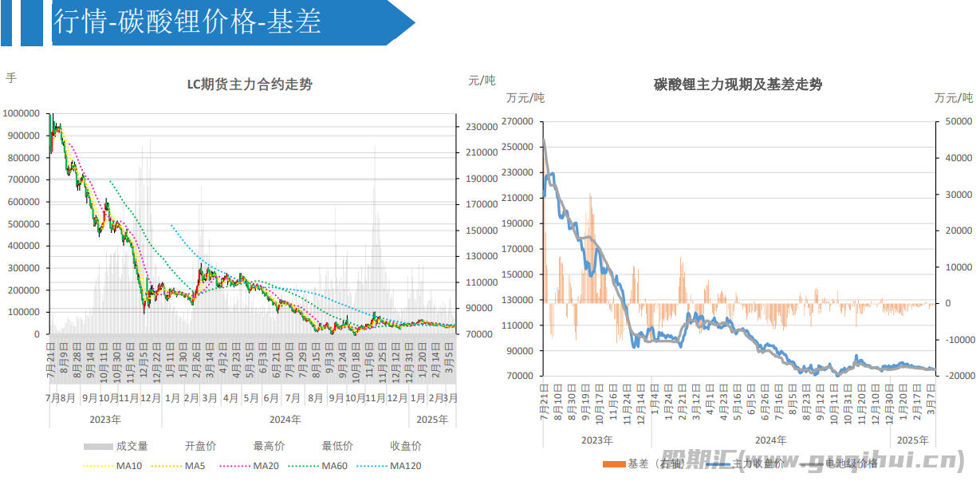980x485 pixels.
Task: Toggle the 最高价 legend series
Action: click(x=269, y=446)
